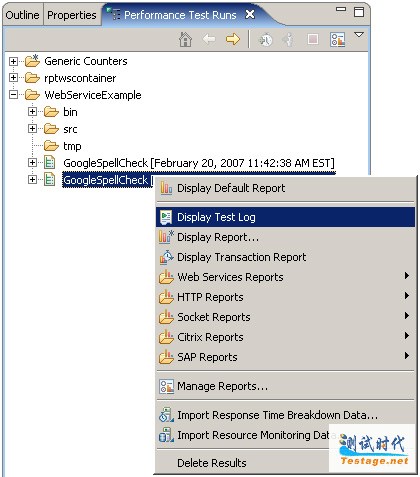Choose Display Report... menu entry
Viewport: 420px width, 477px height.
pos(285,237)
